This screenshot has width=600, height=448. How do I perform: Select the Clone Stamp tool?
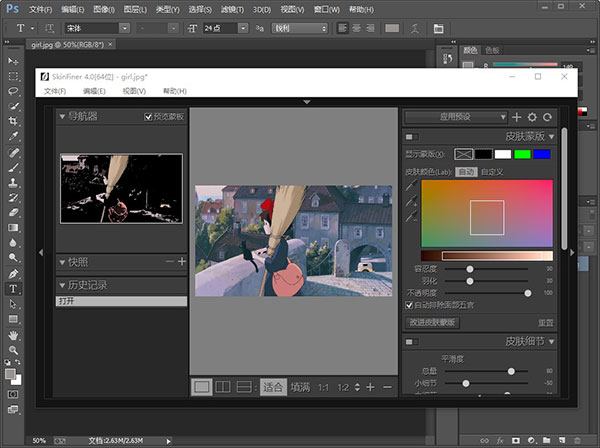click(13, 182)
